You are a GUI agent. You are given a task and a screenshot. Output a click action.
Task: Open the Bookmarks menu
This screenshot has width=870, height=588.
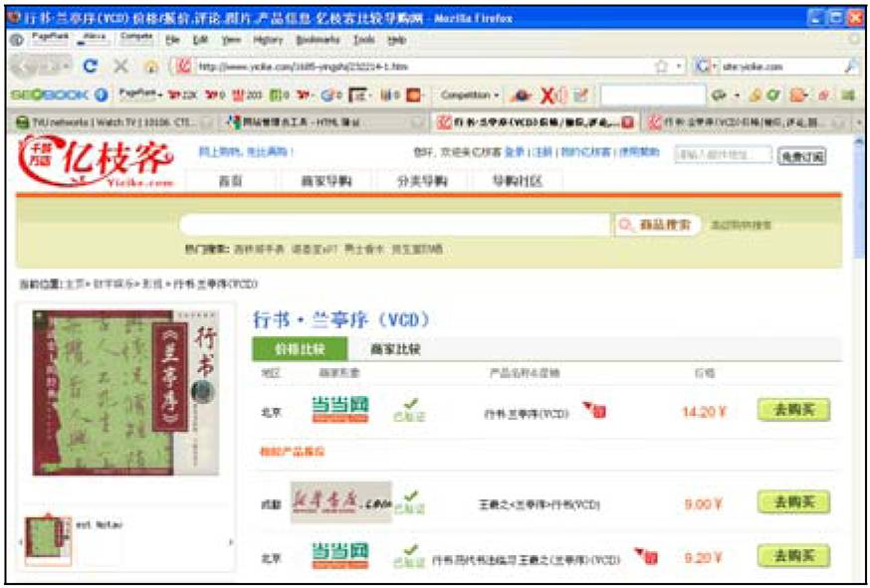[318, 40]
